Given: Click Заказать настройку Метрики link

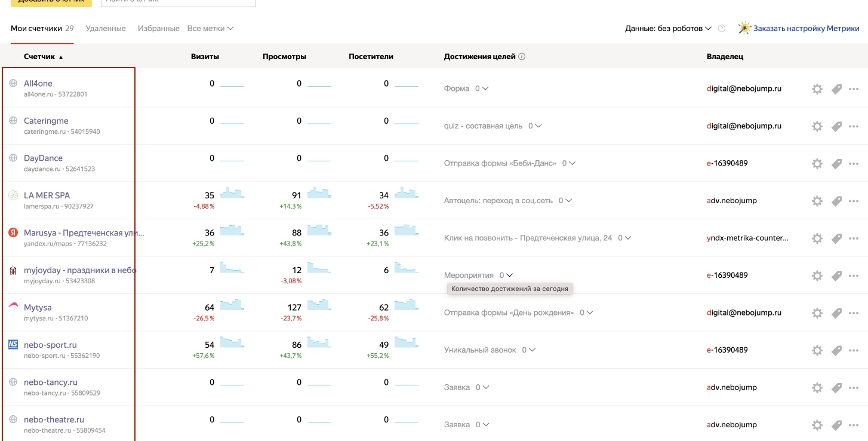Looking at the screenshot, I should pyautogui.click(x=806, y=29).
